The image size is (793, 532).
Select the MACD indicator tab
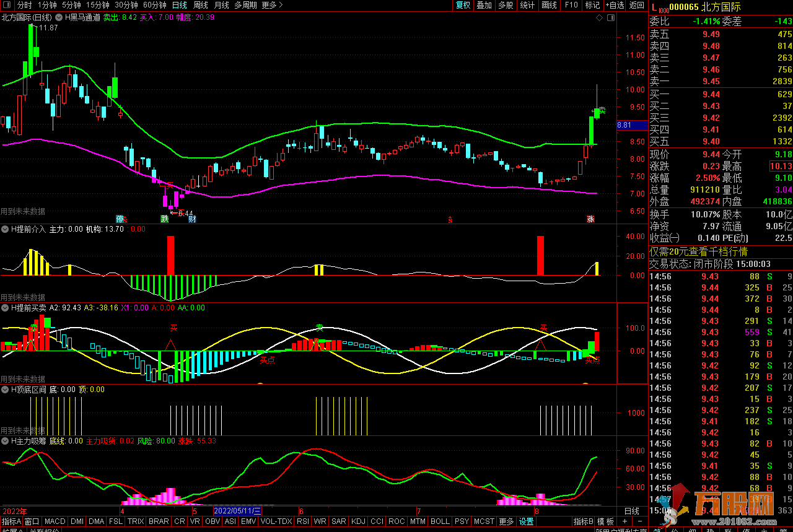point(55,521)
